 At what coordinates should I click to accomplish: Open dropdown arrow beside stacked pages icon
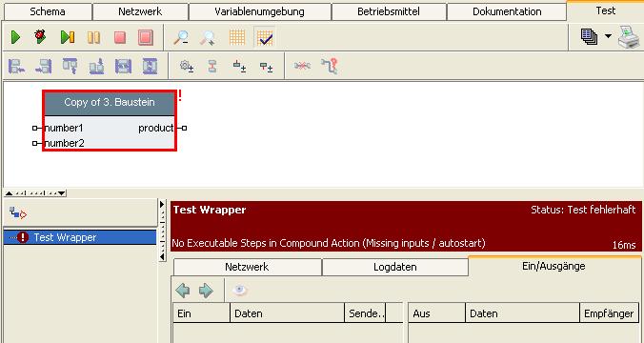click(608, 36)
